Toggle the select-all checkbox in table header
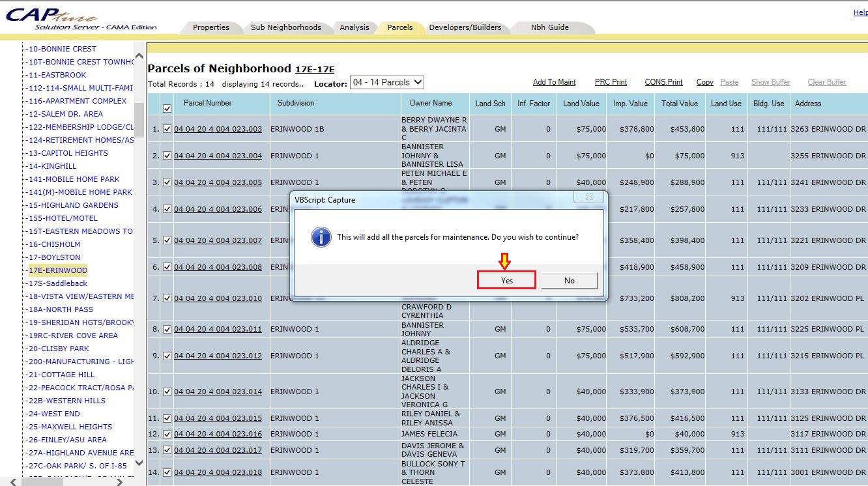 coord(167,108)
